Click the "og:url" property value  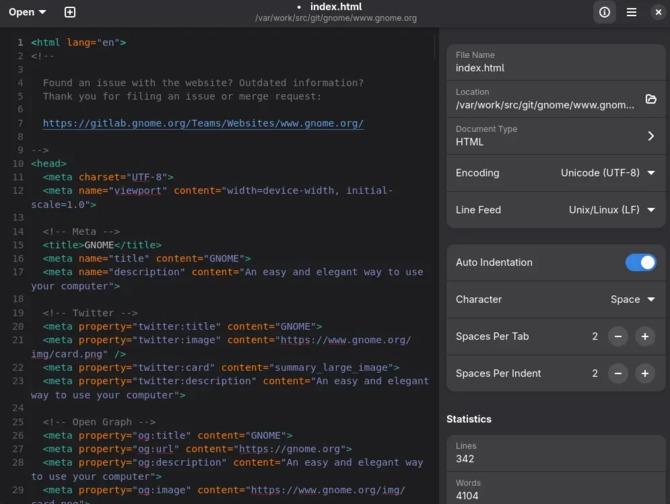tap(156, 449)
